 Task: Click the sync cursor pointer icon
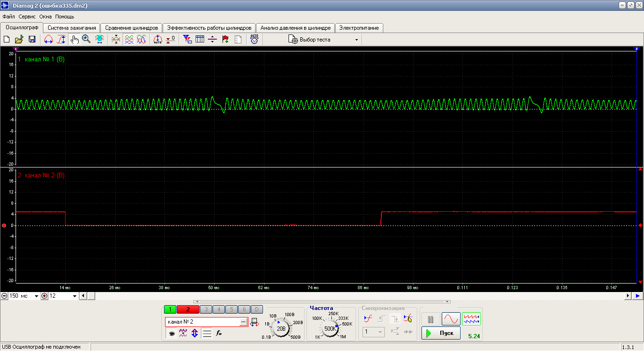point(408,319)
